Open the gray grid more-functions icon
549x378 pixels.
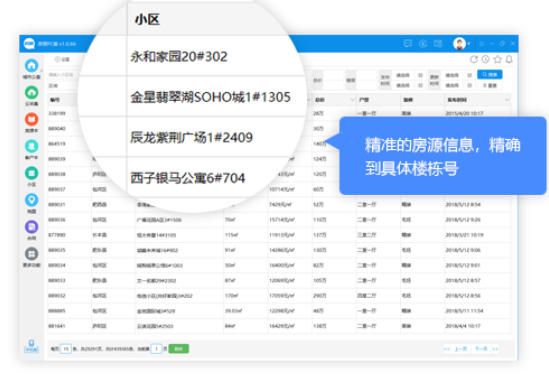[32, 254]
